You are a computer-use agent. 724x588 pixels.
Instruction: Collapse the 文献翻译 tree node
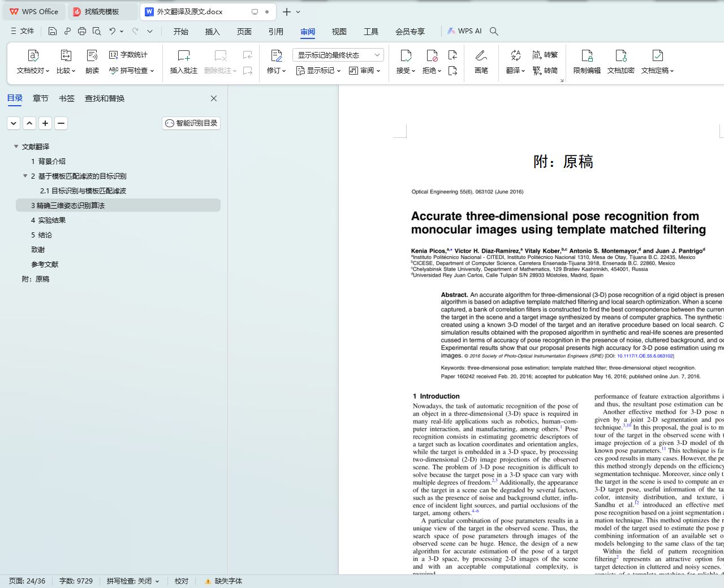pos(16,146)
